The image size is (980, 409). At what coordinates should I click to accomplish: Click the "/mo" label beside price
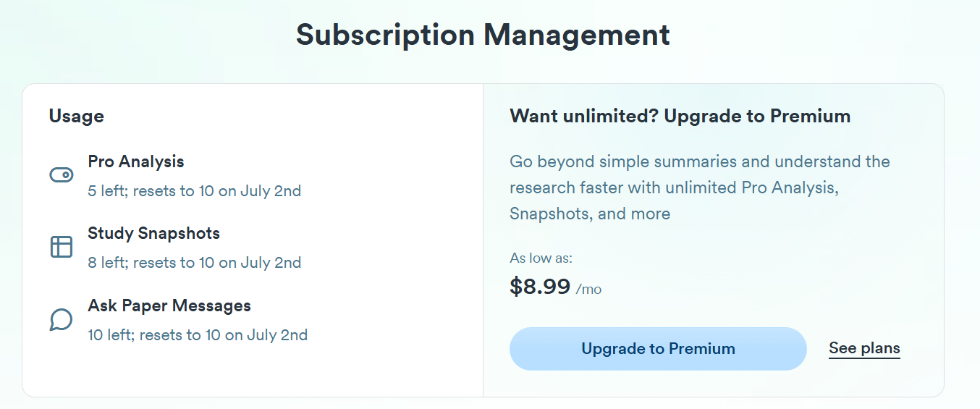tap(588, 289)
